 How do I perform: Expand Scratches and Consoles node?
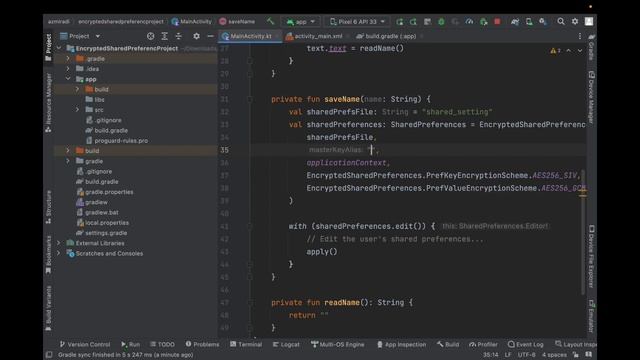(59, 253)
